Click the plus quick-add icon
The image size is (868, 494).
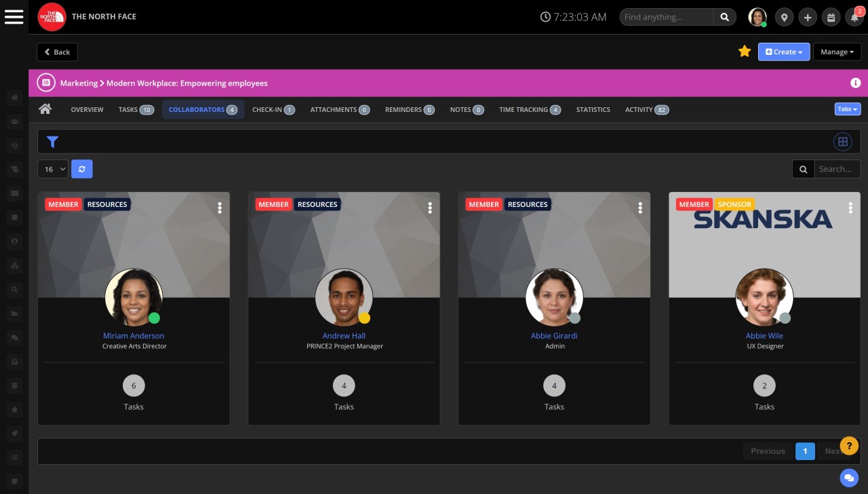click(807, 18)
